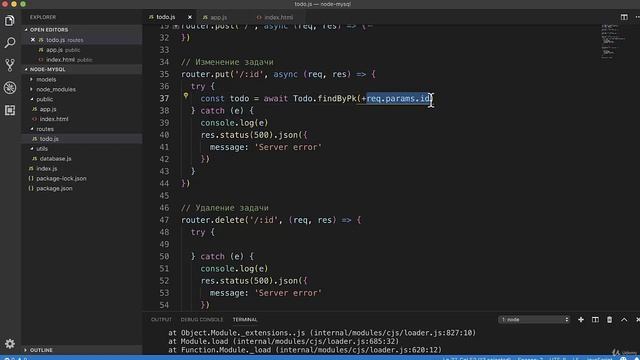Open the Manage gear menu
Image resolution: width=640 pixels, height=360 pixels.
point(9,344)
